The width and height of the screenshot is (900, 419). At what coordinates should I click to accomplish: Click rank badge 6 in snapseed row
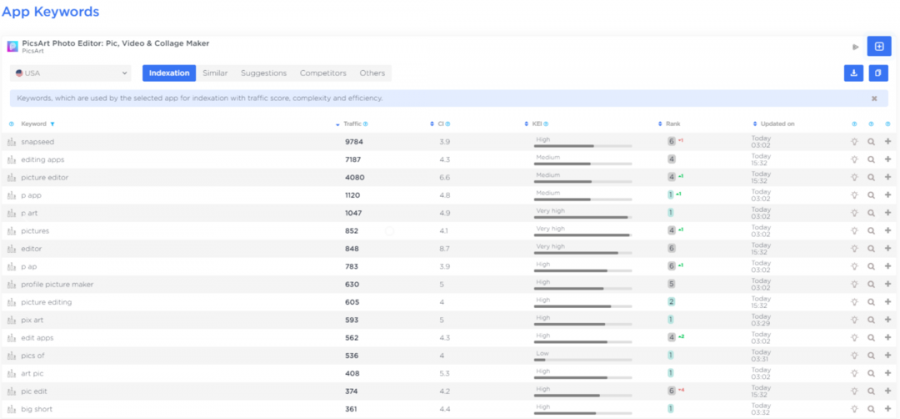point(672,142)
